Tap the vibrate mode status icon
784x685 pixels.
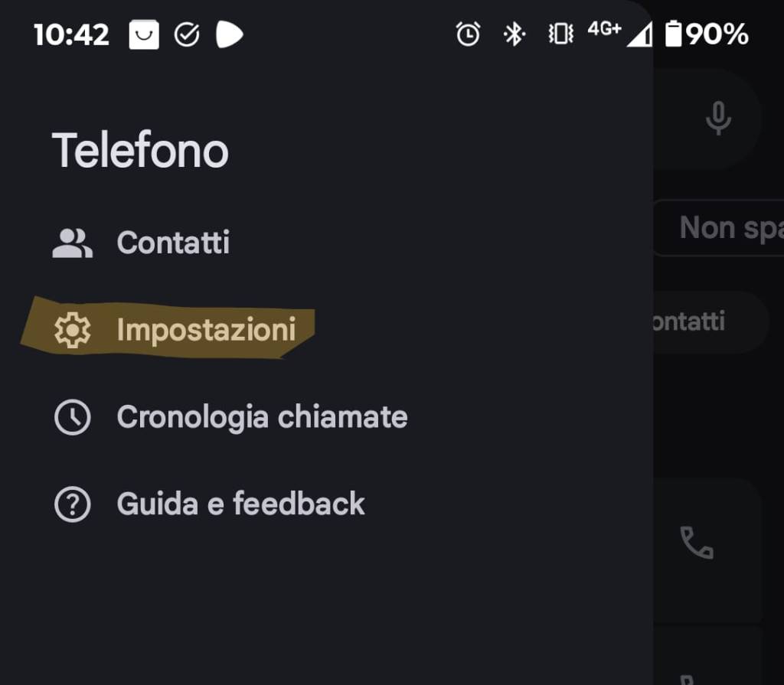560,34
